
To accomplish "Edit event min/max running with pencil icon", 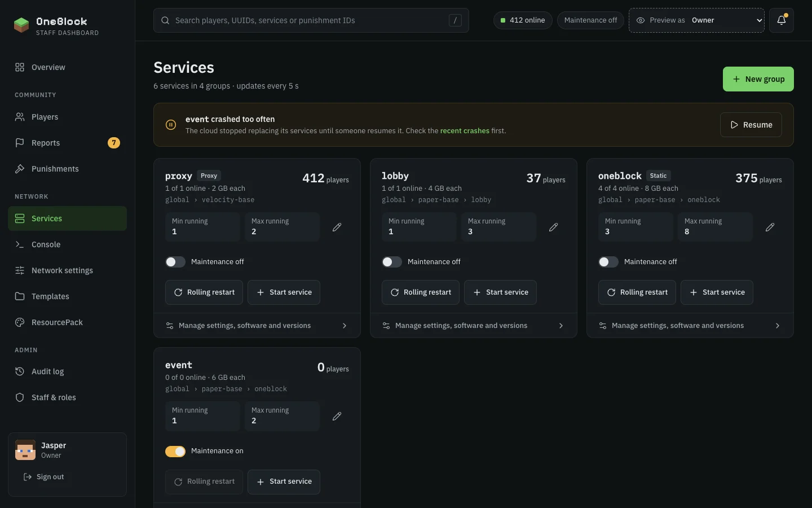I will (x=337, y=416).
